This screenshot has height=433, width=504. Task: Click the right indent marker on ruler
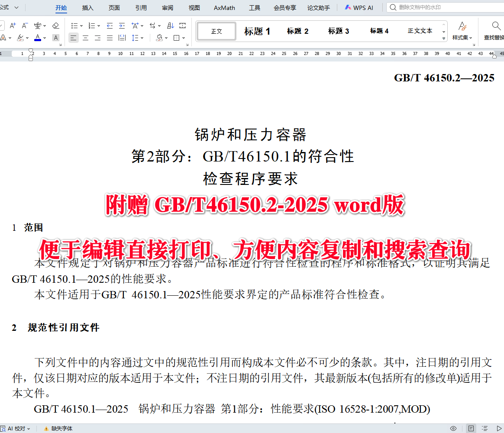[494, 55]
